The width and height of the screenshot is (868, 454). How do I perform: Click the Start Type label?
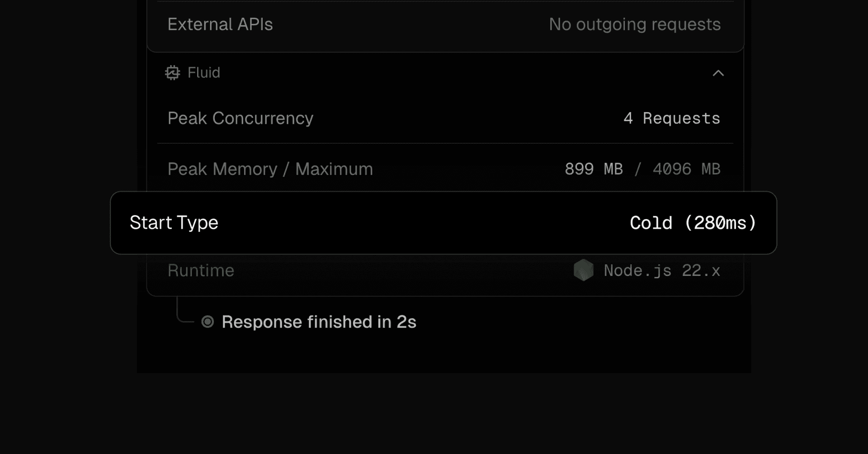pyautogui.click(x=174, y=223)
